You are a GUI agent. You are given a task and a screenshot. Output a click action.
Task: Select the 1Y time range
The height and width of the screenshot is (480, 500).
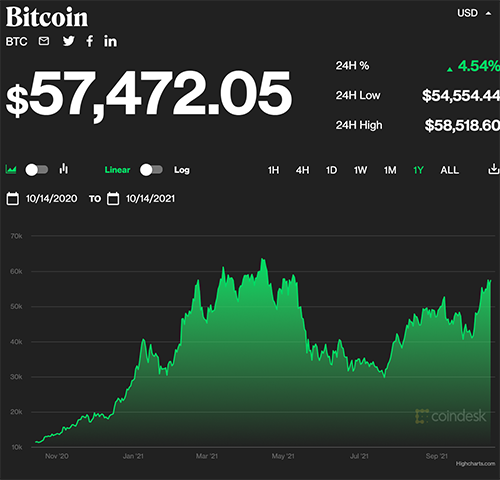418,170
